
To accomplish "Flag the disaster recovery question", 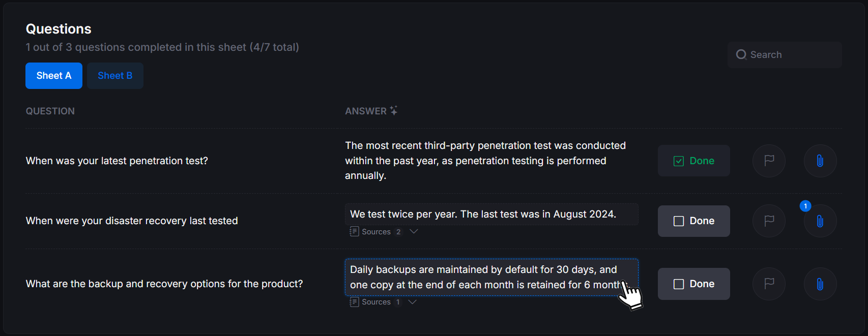I will tap(769, 221).
